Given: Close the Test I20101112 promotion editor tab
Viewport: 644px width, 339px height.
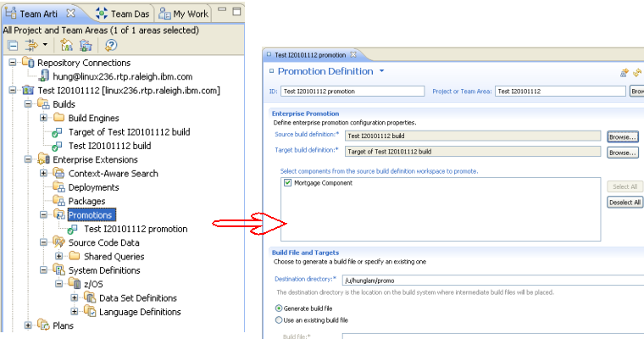Looking at the screenshot, I should tap(353, 54).
